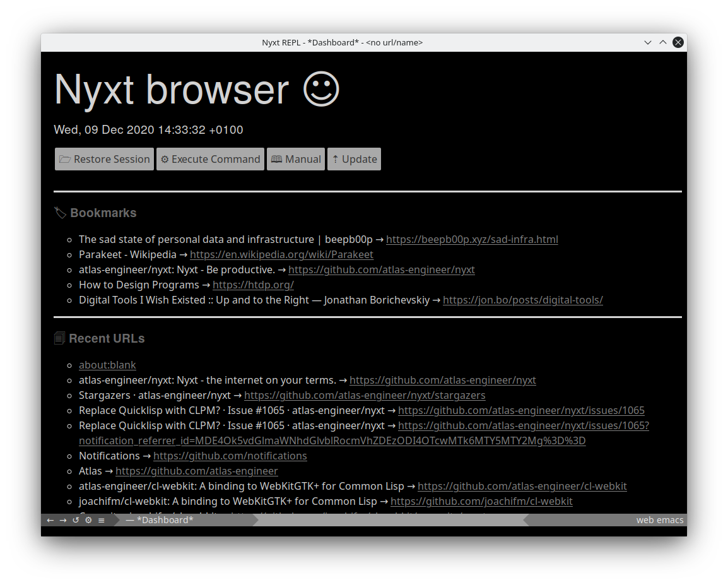
Task: Go back using the status bar left arrow
Action: pyautogui.click(x=50, y=520)
